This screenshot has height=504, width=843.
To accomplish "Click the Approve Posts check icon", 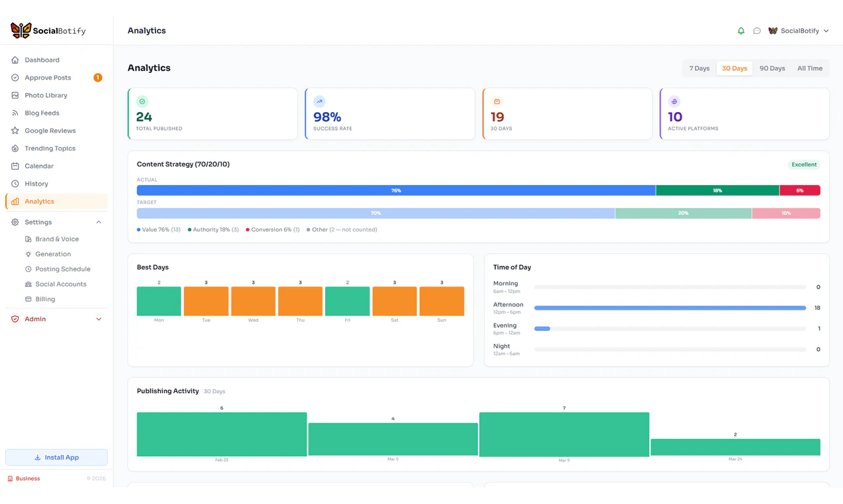I will [15, 78].
